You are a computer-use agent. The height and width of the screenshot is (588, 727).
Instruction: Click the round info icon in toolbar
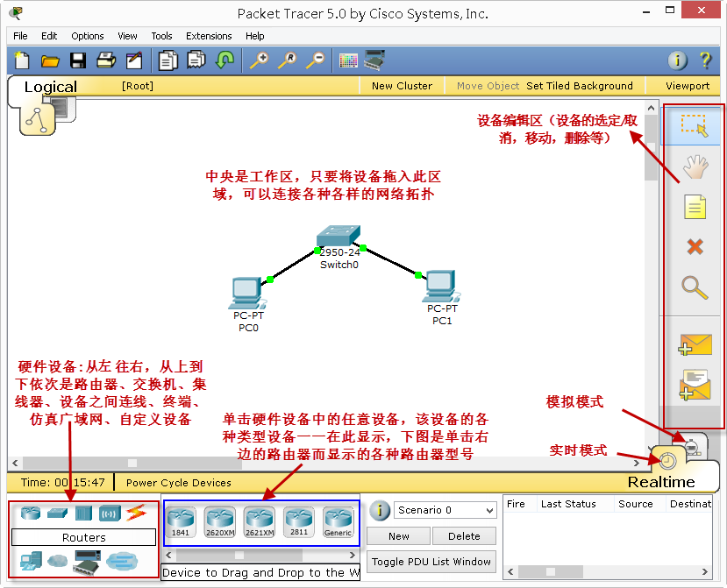[x=677, y=60]
